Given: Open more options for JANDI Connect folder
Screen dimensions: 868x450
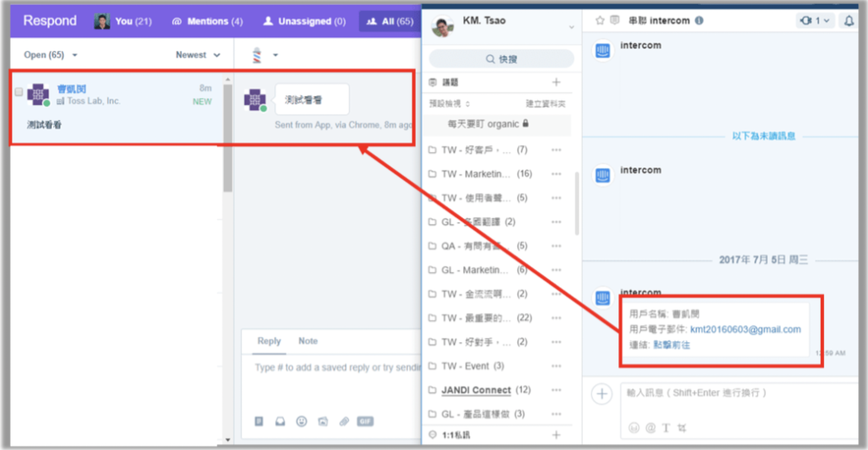Looking at the screenshot, I should coord(556,390).
